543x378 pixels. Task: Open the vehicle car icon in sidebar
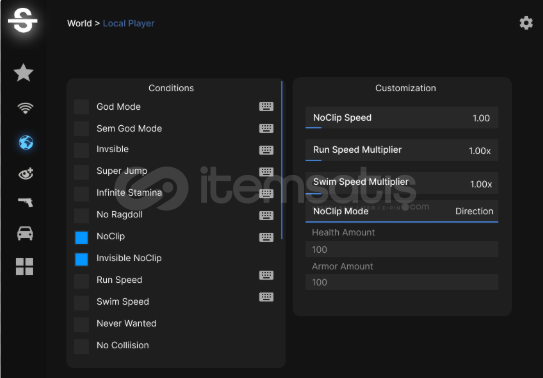tap(25, 233)
